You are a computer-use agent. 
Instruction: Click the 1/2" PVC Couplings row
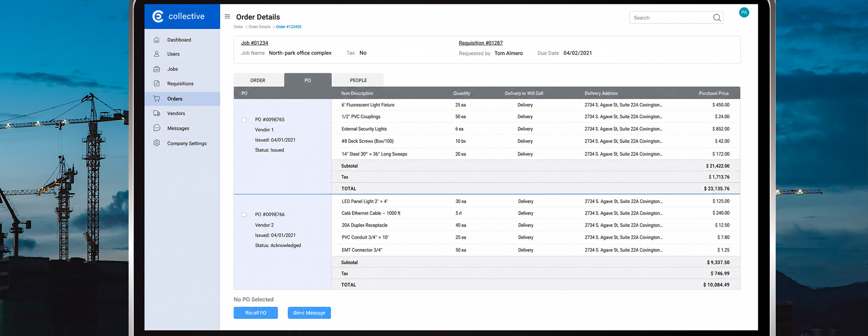[536, 117]
